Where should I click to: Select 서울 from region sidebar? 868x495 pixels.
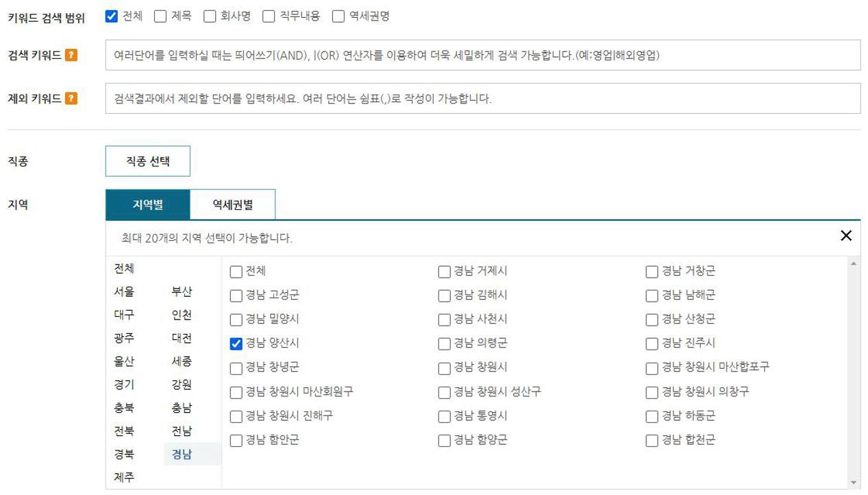click(x=123, y=291)
